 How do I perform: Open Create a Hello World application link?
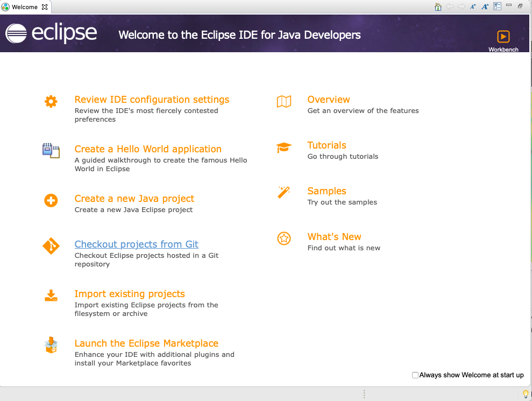tap(148, 149)
